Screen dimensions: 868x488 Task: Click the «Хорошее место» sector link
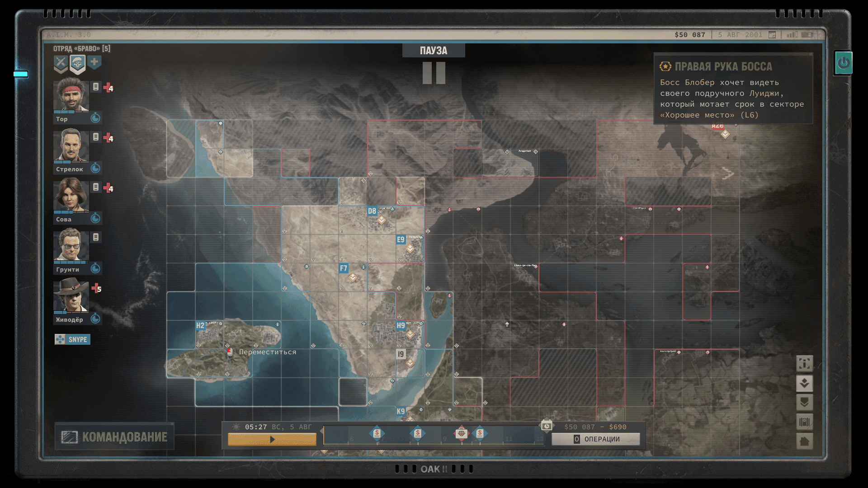[x=698, y=115]
